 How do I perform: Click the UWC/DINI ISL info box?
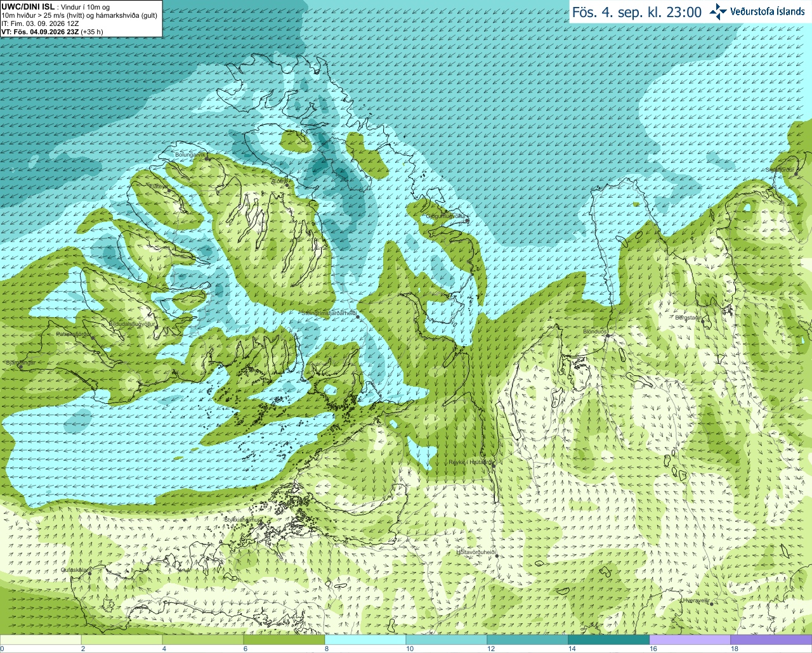(81, 18)
